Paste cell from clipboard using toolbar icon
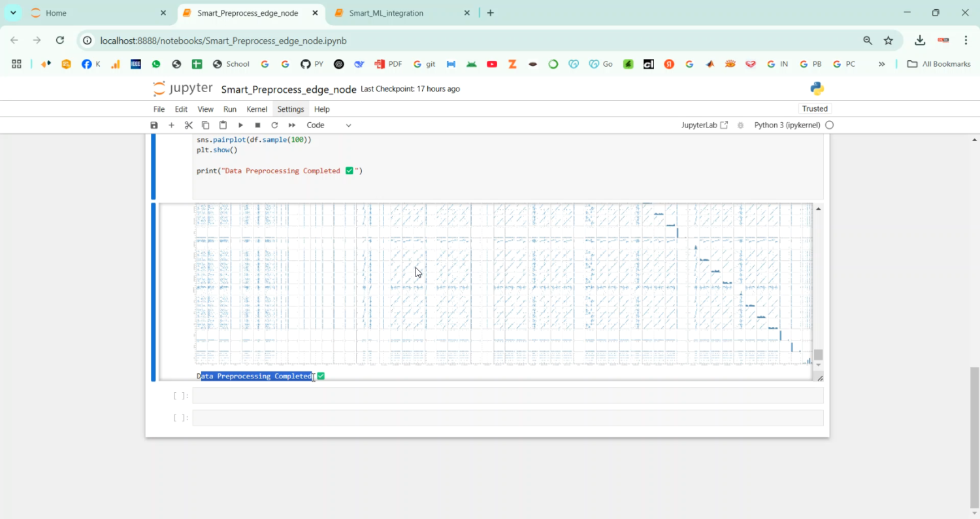This screenshot has height=519, width=980. [223, 125]
